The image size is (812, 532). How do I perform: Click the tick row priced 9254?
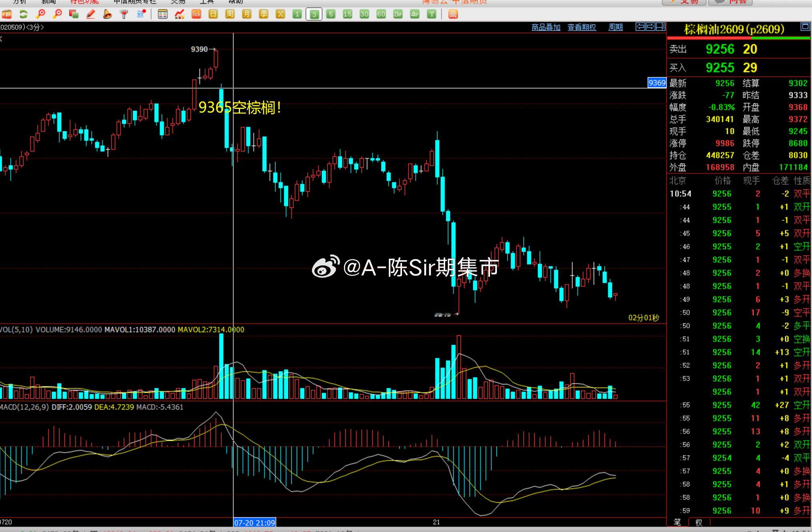[739, 458]
